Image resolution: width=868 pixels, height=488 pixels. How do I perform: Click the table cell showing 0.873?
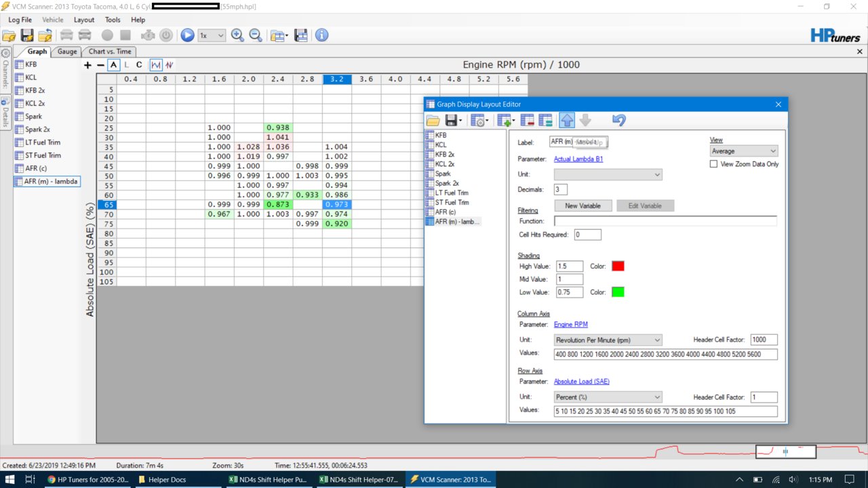click(x=278, y=205)
